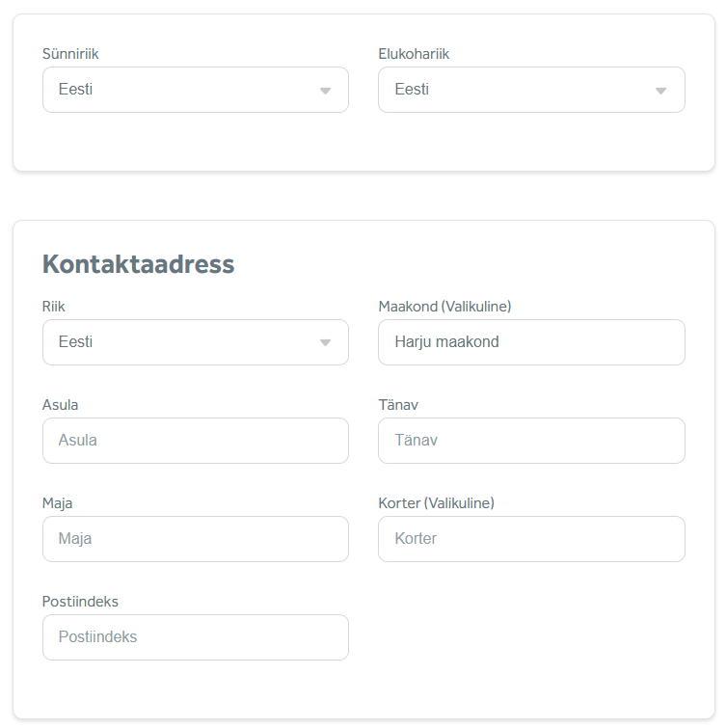
Task: Click the Elukohariik field label
Action: (414, 54)
